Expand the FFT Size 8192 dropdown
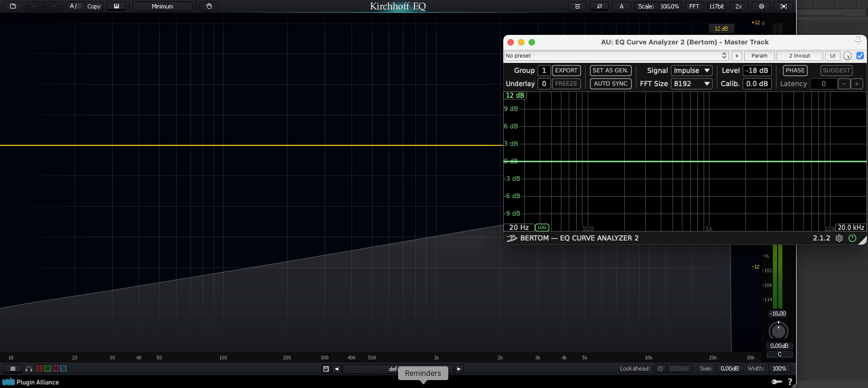The width and height of the screenshot is (868, 388). click(x=691, y=84)
